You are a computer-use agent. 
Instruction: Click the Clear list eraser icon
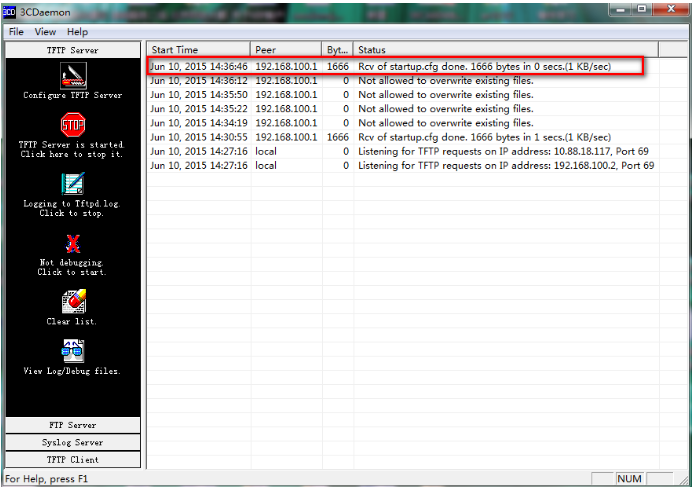point(74,301)
